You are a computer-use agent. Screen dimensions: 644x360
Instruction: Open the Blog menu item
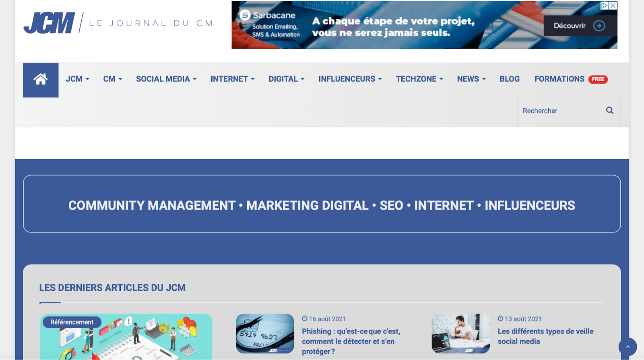tap(510, 79)
